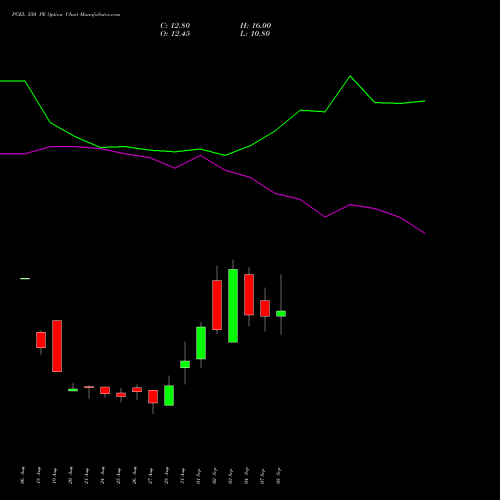Click the green candle above 01 Sep

point(201,343)
